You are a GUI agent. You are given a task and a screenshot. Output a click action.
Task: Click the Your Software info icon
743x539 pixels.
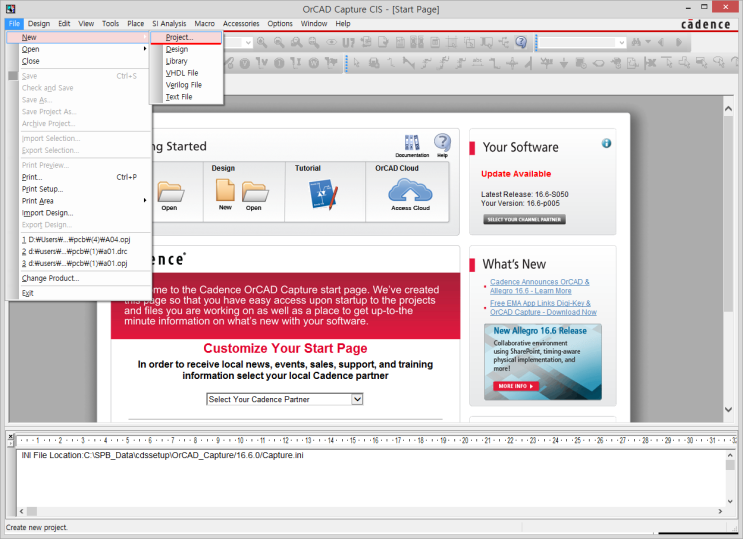[x=606, y=143]
